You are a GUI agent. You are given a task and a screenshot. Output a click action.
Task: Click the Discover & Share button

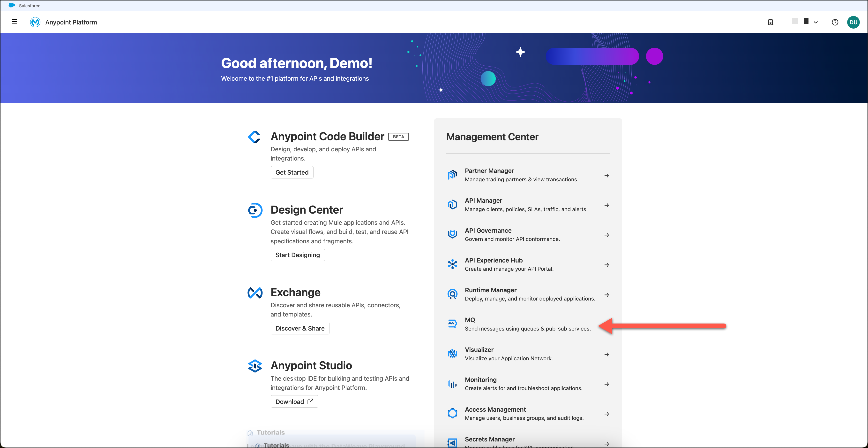[300, 328]
